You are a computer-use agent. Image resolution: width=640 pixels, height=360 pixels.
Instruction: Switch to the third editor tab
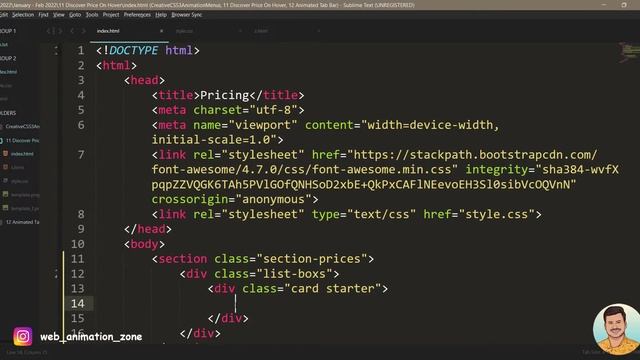(261, 31)
